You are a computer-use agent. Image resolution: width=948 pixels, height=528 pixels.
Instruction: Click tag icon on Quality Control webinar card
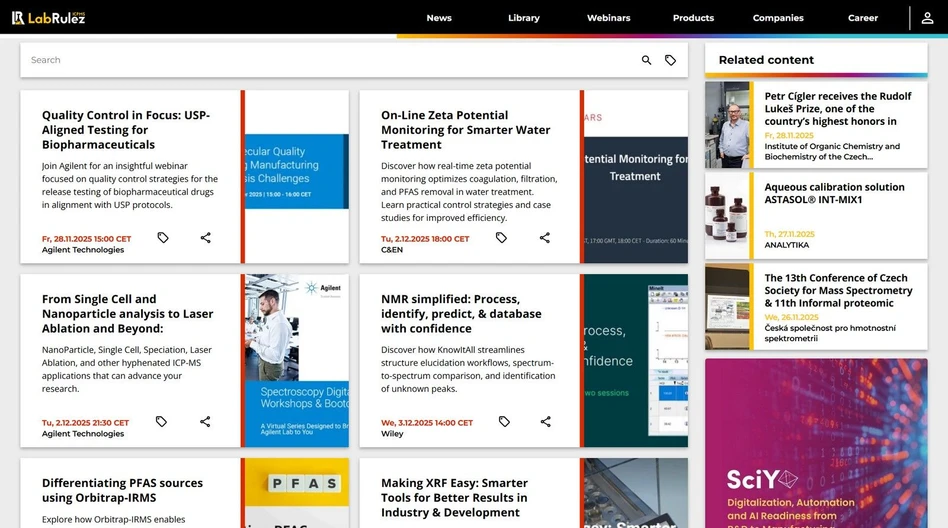[x=163, y=238]
